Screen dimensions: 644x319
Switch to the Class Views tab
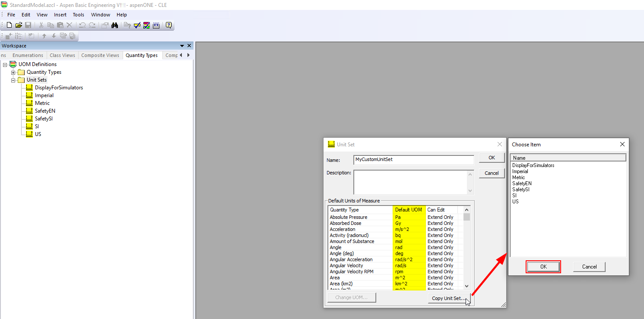(x=62, y=55)
